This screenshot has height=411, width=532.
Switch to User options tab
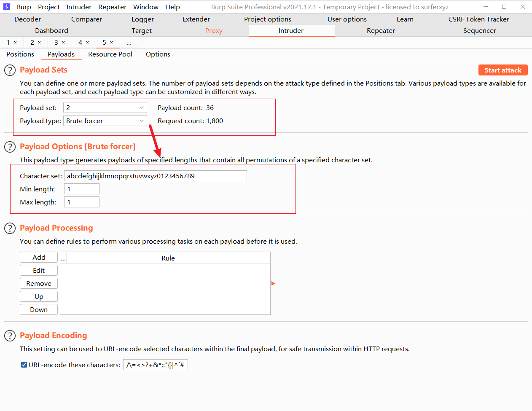point(347,19)
